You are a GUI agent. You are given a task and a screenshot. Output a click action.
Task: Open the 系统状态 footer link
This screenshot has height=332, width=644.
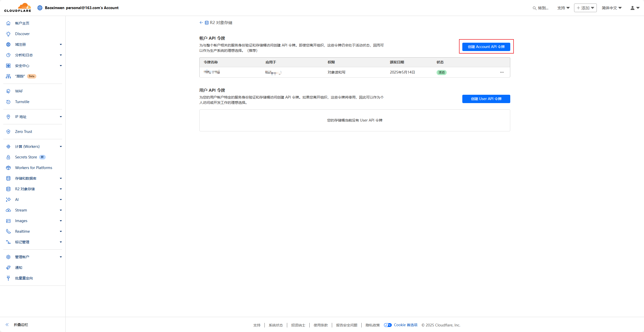(276, 325)
